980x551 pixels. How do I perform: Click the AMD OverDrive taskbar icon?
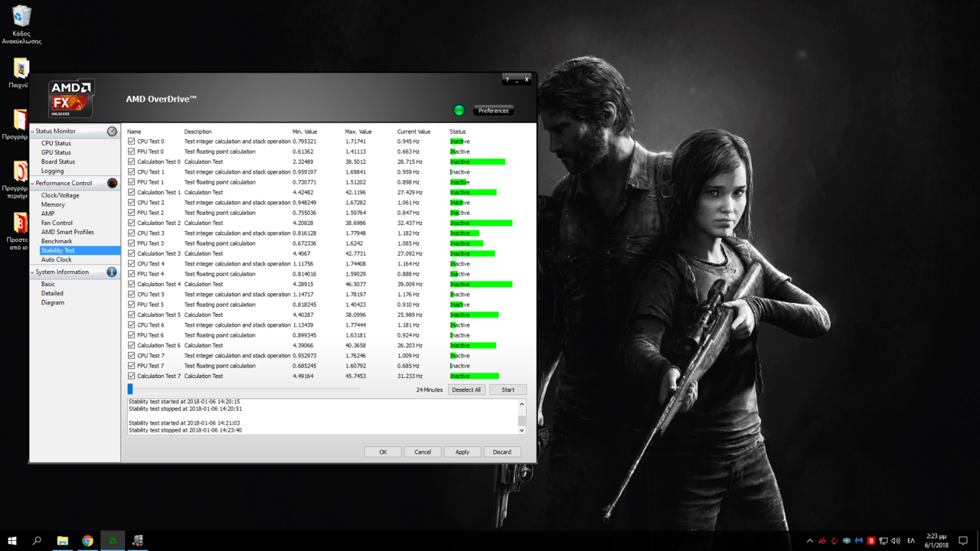pos(113,540)
